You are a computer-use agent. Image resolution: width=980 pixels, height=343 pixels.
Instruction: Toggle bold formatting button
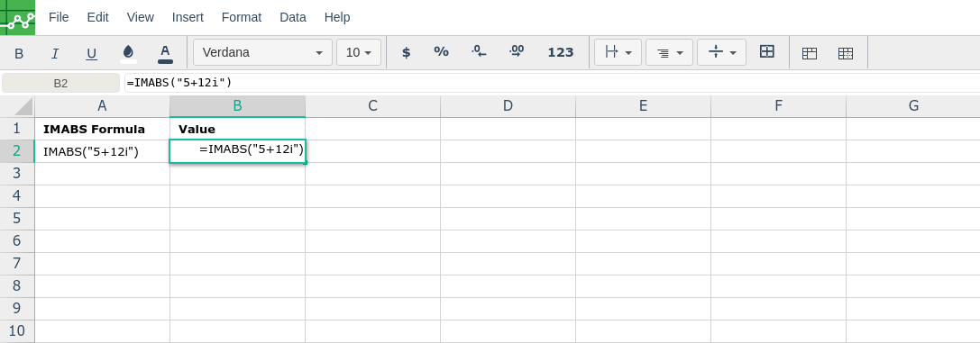tap(19, 53)
